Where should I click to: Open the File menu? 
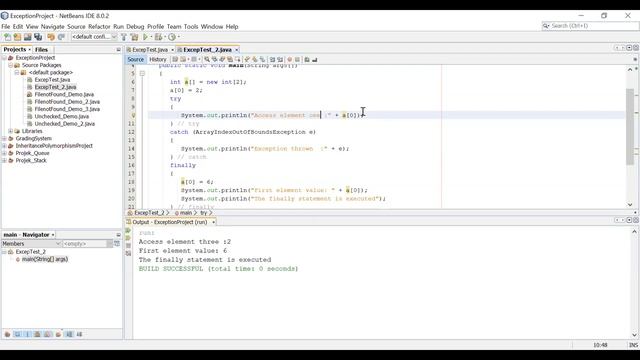point(6,27)
